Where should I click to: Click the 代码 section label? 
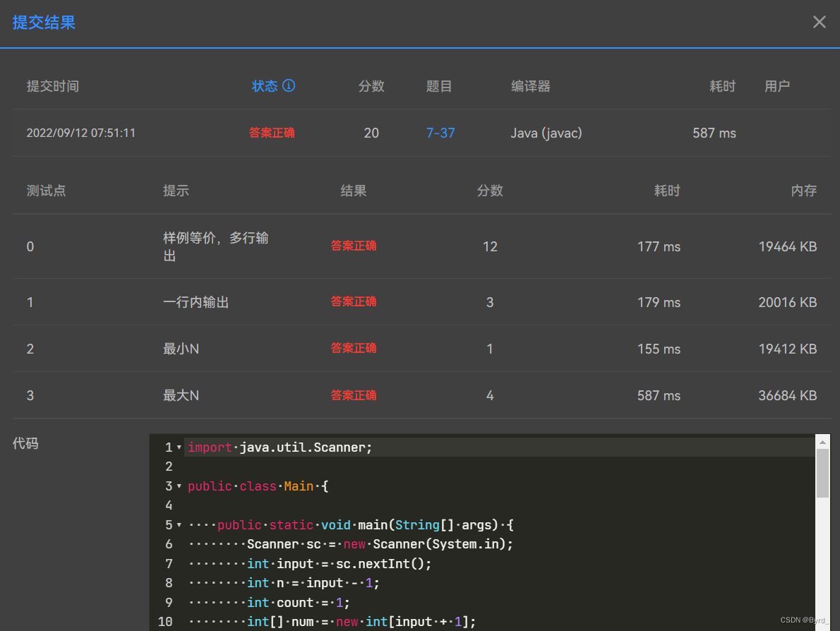25,443
